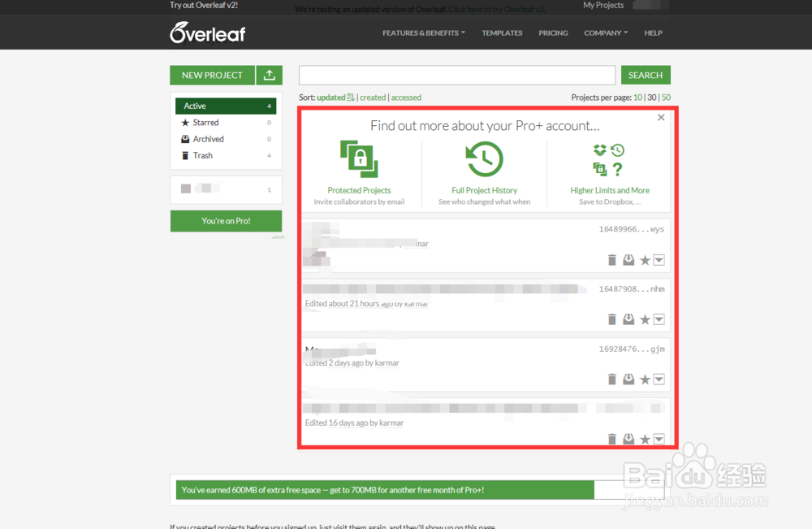812x529 pixels.
Task: Open dropdown for 16487908...nhm project
Action: coord(659,319)
